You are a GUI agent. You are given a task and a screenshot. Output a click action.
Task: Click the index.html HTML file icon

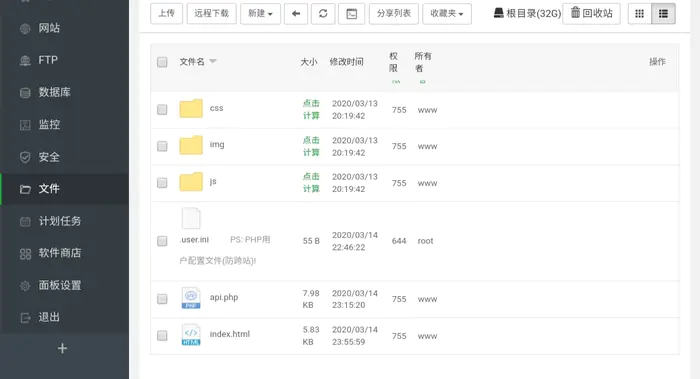191,335
